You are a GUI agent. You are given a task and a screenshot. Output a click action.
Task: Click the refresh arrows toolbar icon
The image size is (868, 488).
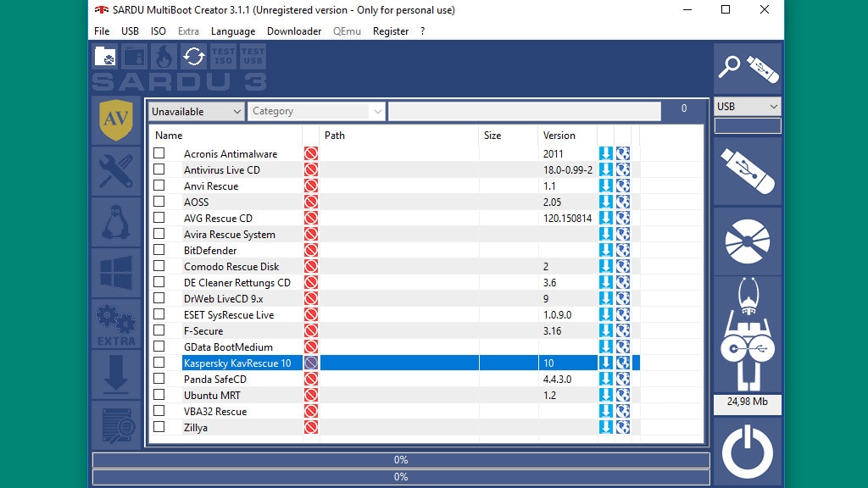click(x=194, y=57)
